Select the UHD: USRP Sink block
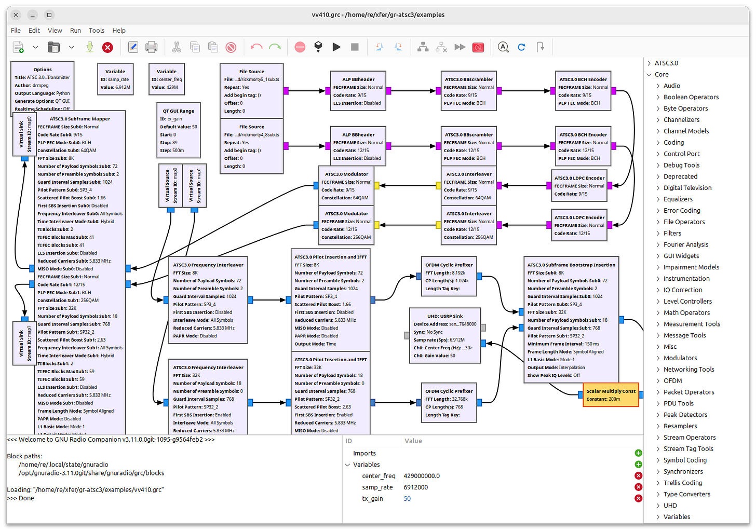Screen dimensions: 756x532 tap(446, 336)
